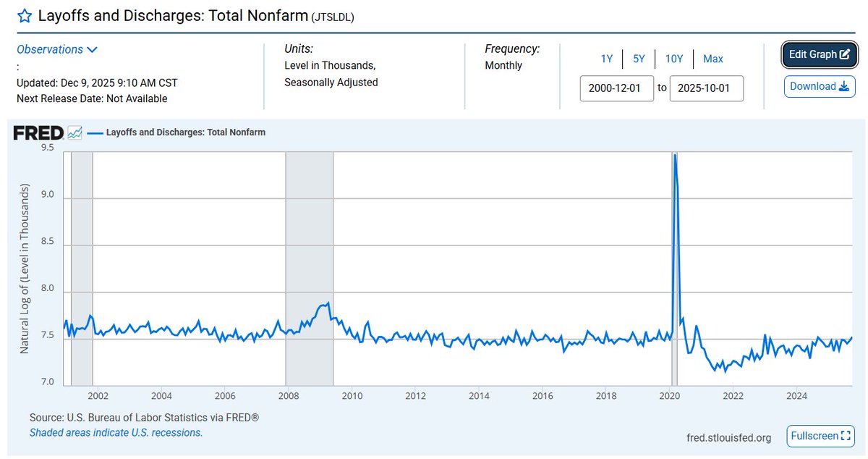Click the 2008 recession shaded area

click(x=310, y=268)
